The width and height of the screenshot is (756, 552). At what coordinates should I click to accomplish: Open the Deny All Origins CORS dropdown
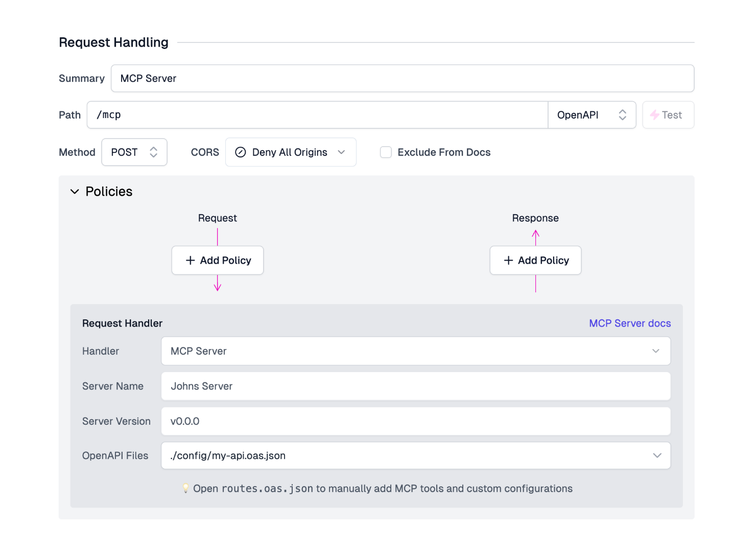point(291,152)
